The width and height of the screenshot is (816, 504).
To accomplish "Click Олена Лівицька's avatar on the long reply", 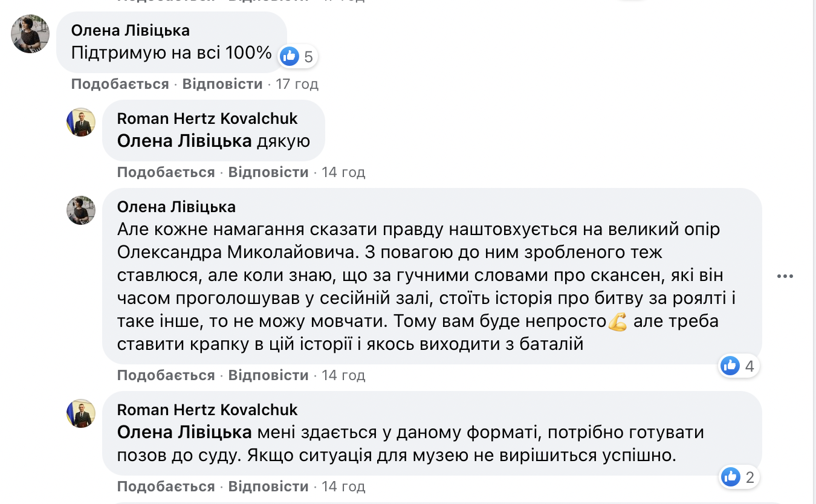I will coord(81,210).
